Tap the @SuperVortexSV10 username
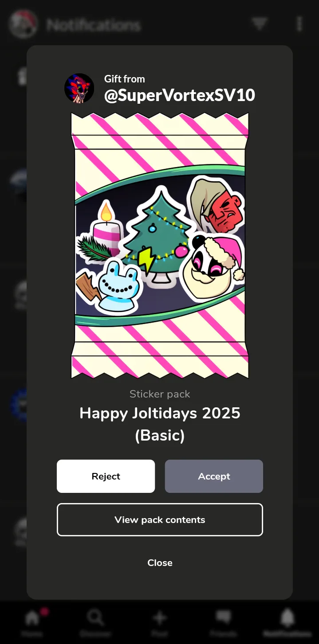Viewport: 319px width, 644px height. pos(179,95)
